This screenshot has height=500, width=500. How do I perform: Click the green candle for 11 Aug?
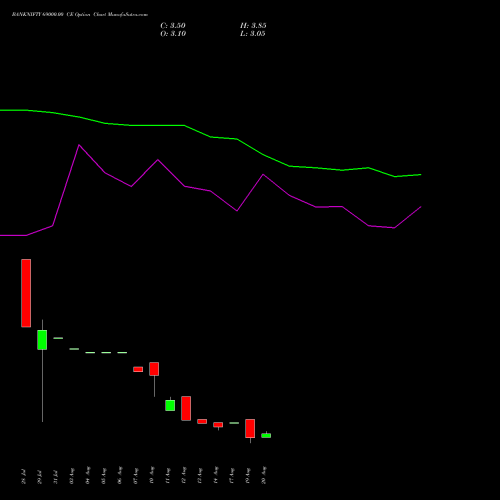pyautogui.click(x=170, y=405)
